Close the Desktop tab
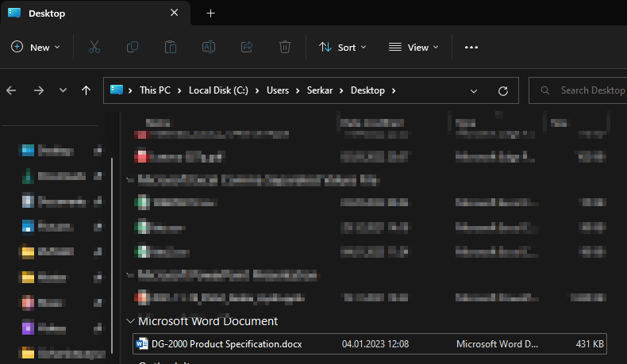The width and height of the screenshot is (627, 364). click(x=175, y=13)
